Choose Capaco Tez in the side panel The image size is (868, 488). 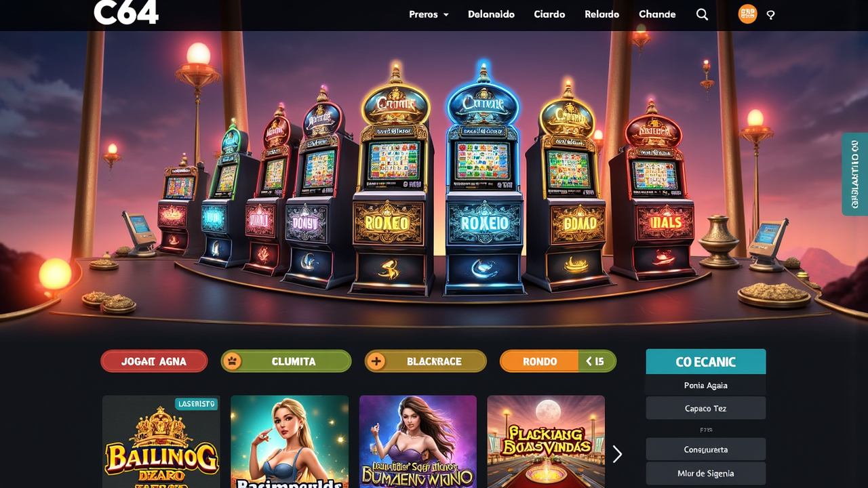(706, 409)
